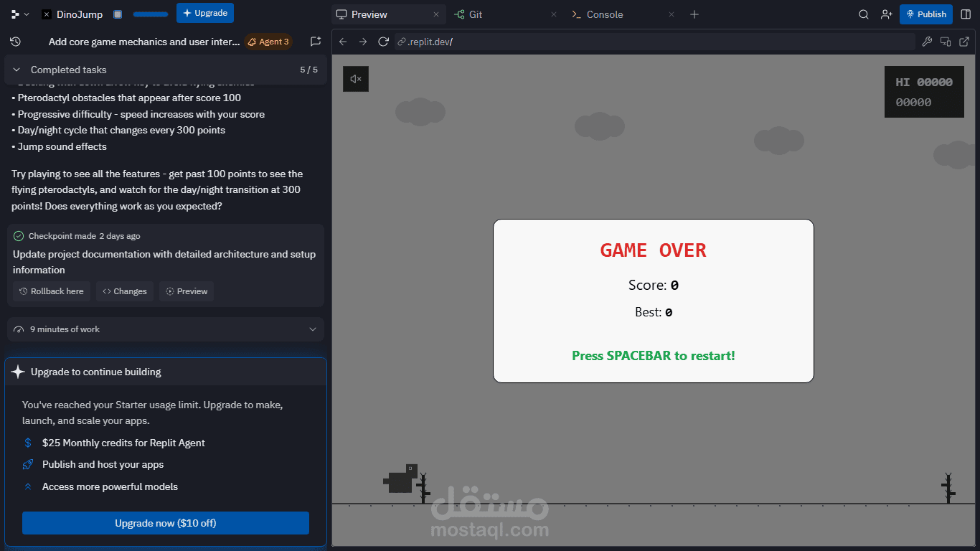Click the dinosaur sprite in the game
This screenshot has height=551, width=980.
tap(400, 479)
